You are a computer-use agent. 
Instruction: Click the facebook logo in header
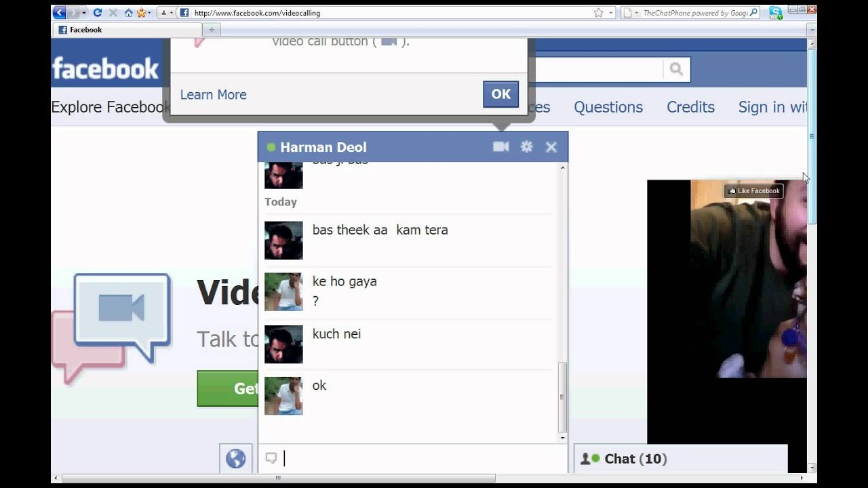pyautogui.click(x=105, y=68)
